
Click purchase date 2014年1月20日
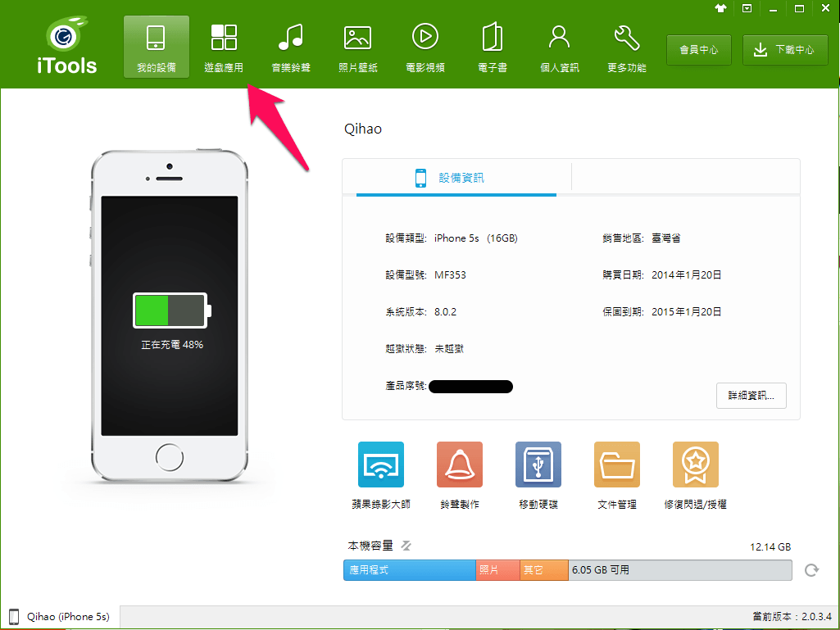[x=686, y=275]
